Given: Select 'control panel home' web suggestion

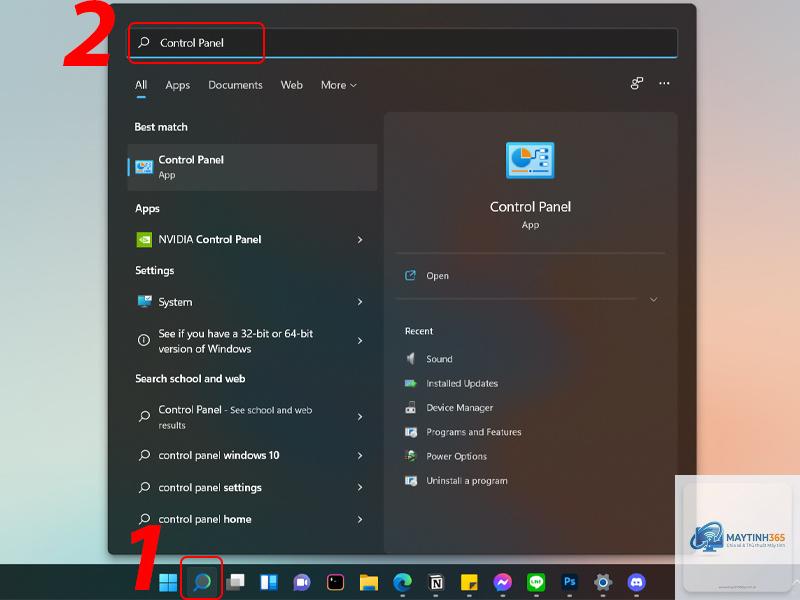Looking at the screenshot, I should click(x=252, y=519).
